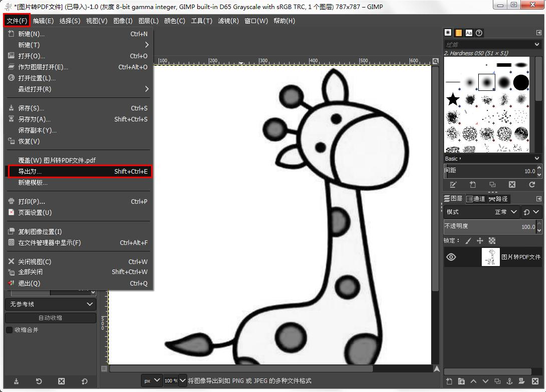
Task: Choose 打印(P)... from the menu
Action: tap(79, 202)
